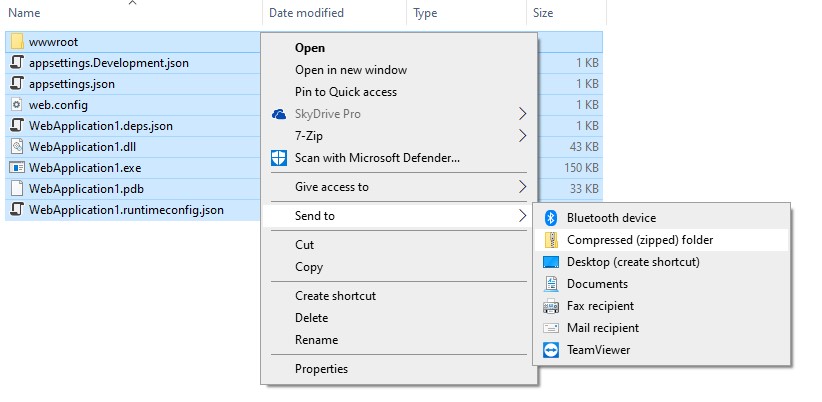This screenshot has width=822, height=402.
Task: Click the WebApplication1.runtimeconfig.json file icon
Action: (17, 210)
